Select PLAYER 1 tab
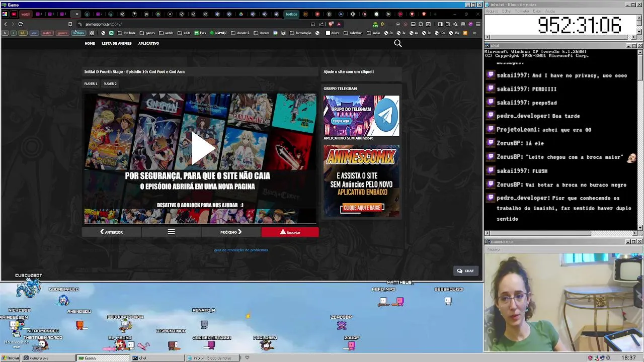The height and width of the screenshot is (362, 644). pos(91,84)
